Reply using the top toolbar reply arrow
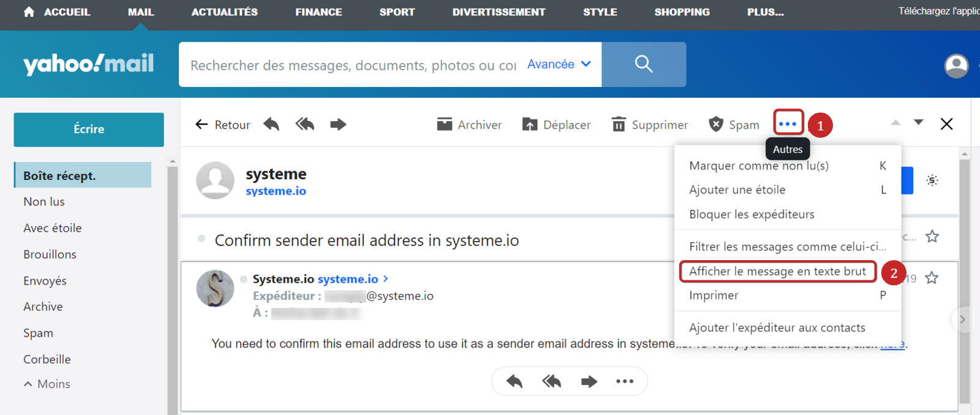980x415 pixels. 271,125
